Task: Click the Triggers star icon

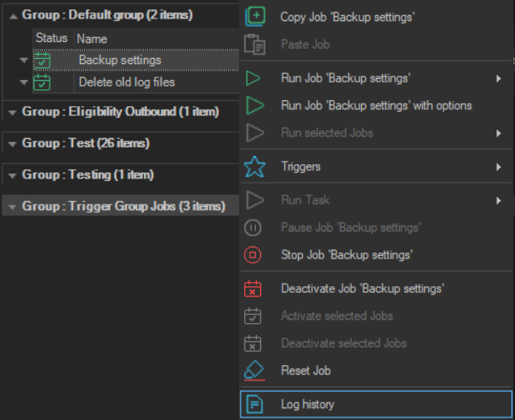Action: click(254, 167)
